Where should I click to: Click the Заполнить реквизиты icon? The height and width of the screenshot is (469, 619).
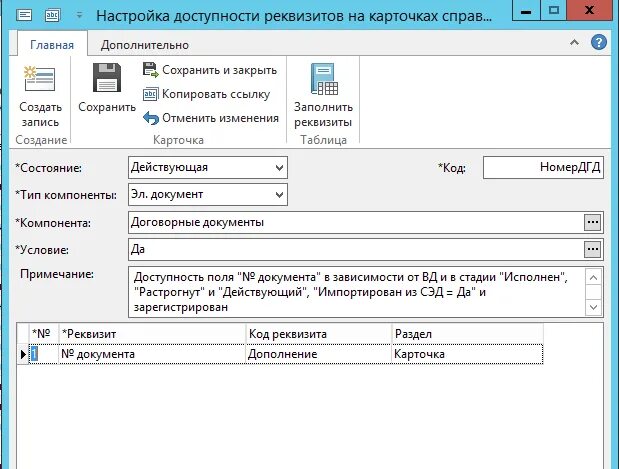tap(324, 79)
